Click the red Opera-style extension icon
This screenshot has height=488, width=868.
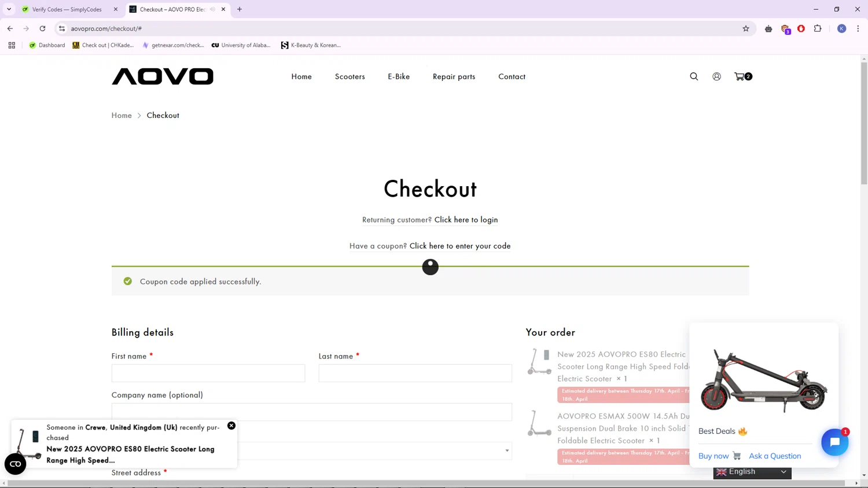pos(801,28)
